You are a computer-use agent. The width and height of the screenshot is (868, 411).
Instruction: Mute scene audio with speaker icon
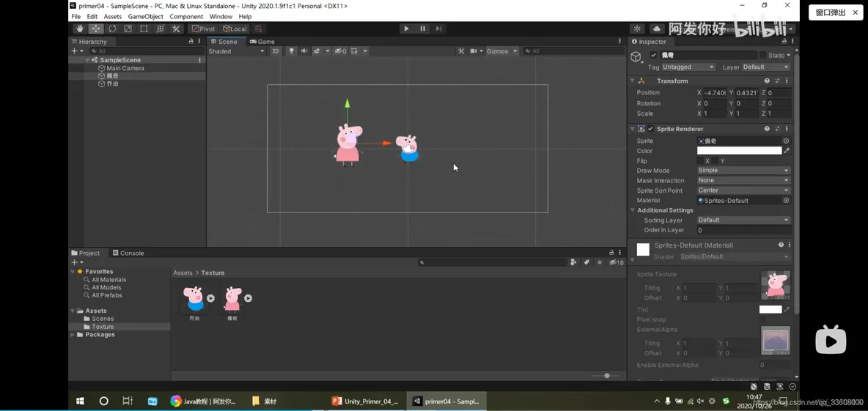304,51
